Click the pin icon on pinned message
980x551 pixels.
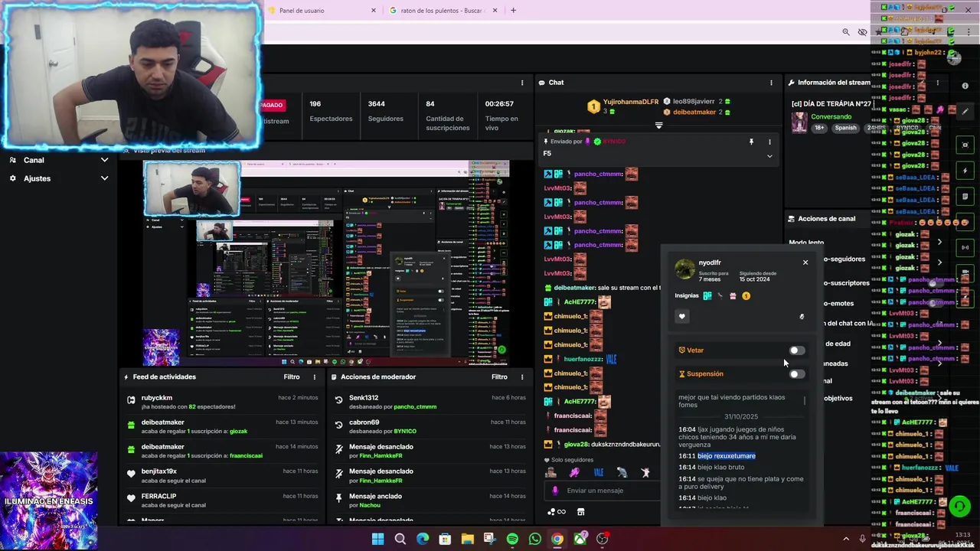click(x=751, y=142)
